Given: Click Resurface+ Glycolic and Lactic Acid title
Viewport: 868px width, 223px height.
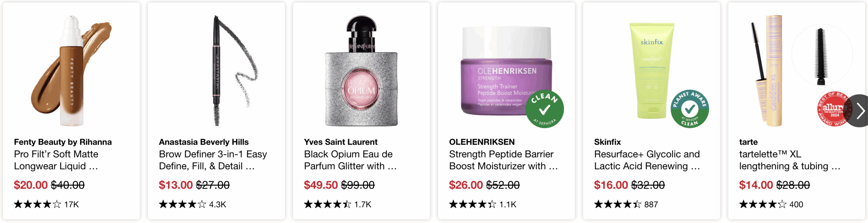Looking at the screenshot, I should point(647,160).
